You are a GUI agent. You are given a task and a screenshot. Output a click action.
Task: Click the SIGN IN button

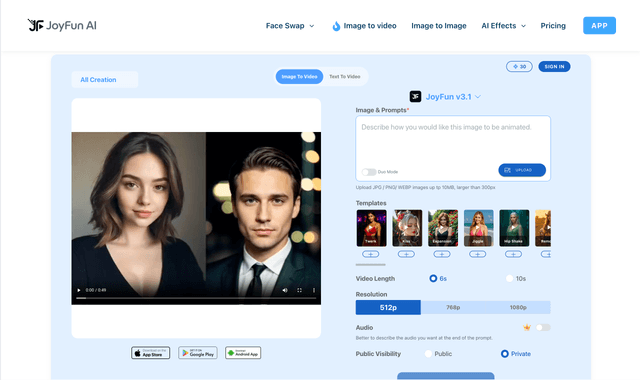554,67
